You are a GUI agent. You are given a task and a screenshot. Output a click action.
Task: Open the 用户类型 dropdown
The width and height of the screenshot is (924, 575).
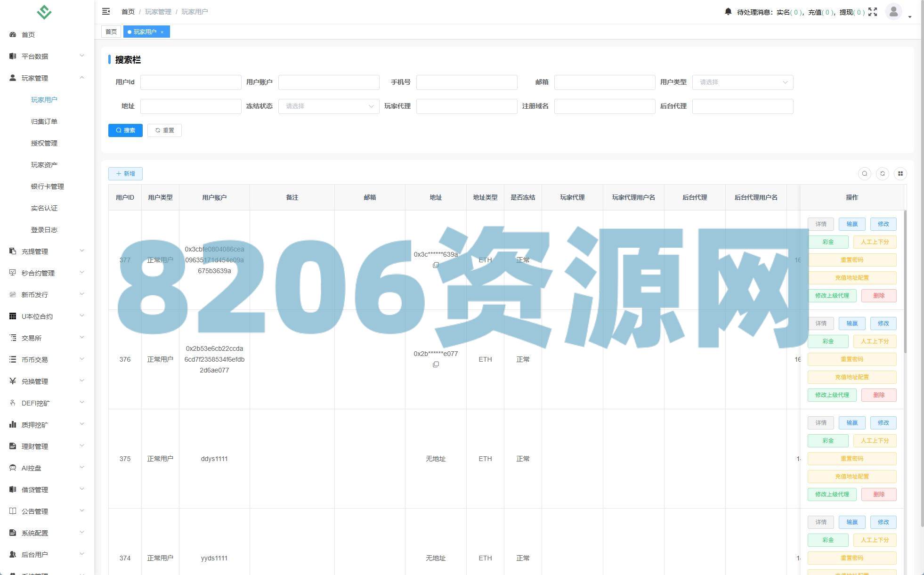pyautogui.click(x=742, y=82)
